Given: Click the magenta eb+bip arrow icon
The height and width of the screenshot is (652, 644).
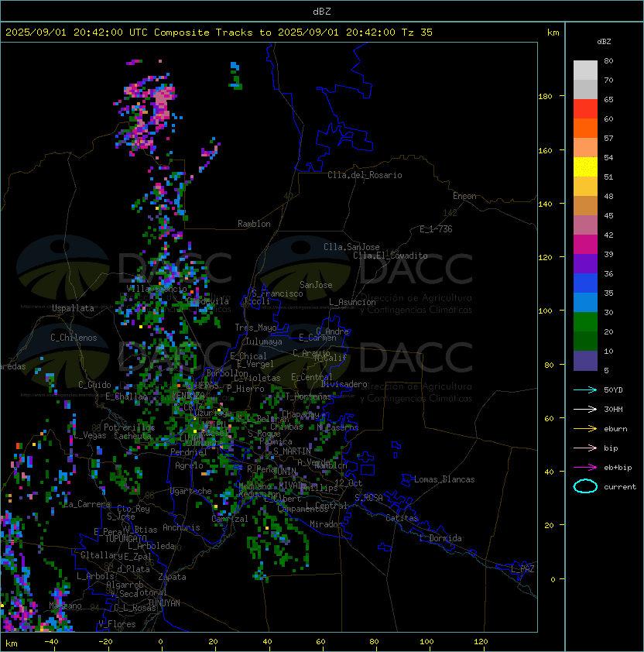Looking at the screenshot, I should tap(585, 468).
